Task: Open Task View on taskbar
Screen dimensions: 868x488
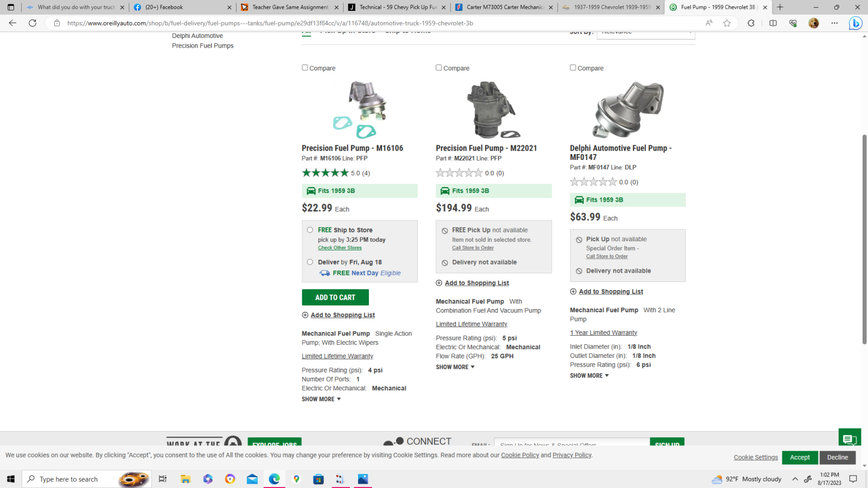Action: point(162,479)
